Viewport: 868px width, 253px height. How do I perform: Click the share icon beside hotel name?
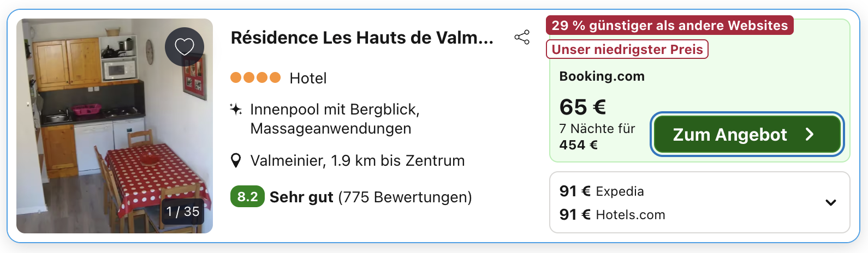[522, 38]
